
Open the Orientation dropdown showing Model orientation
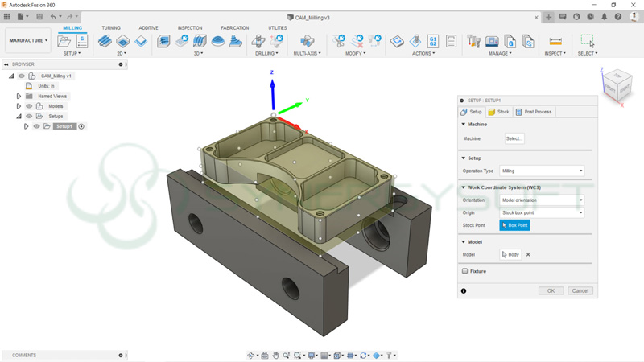[x=541, y=200]
